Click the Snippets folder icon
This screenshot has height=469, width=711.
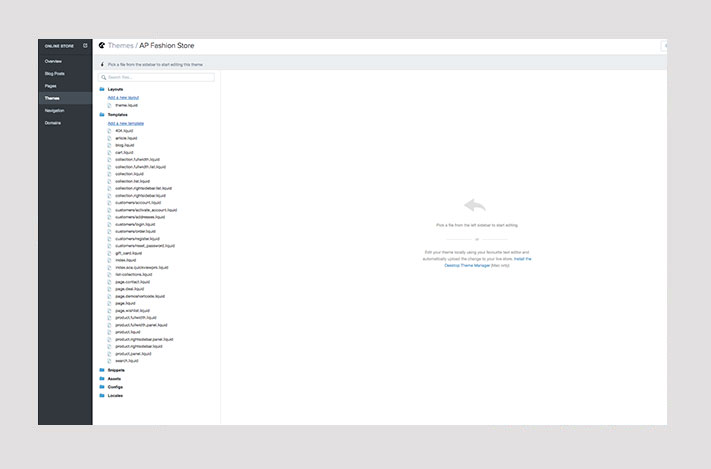[x=102, y=370]
